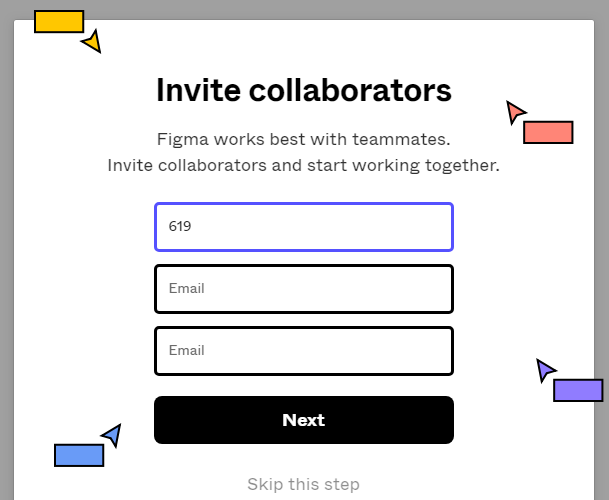609x500 pixels.
Task: Click the coral name tag rectangle
Action: coord(547,132)
